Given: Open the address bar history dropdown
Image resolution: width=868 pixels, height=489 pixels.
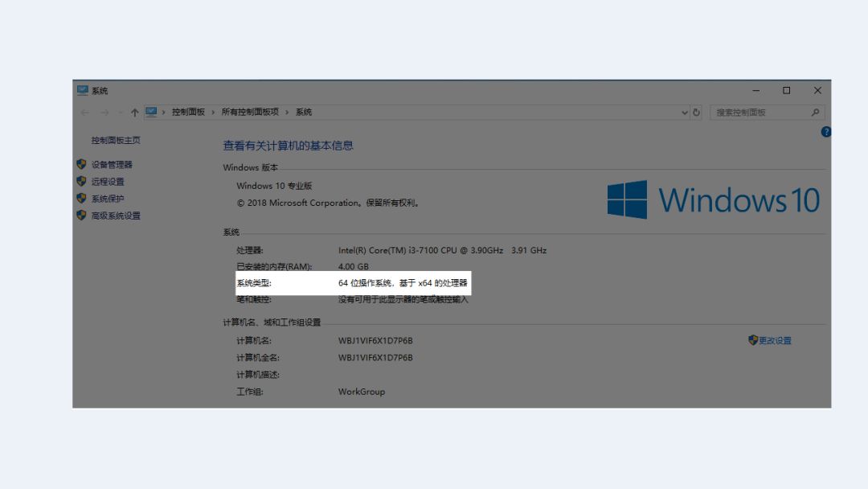Looking at the screenshot, I should click(685, 113).
